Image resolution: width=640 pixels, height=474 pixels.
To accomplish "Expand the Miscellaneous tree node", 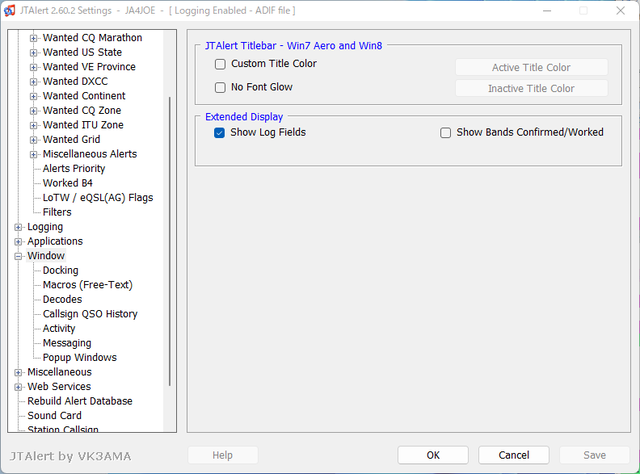I will pos(18,372).
